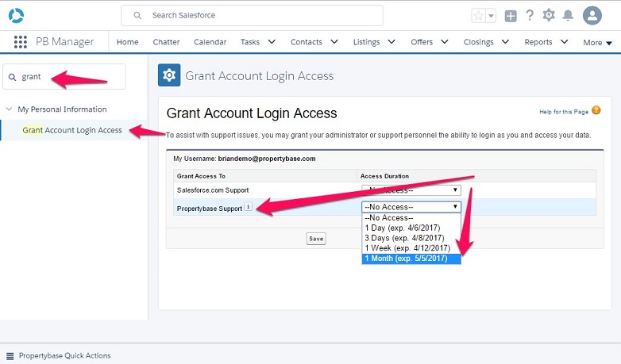621x364 pixels.
Task: Open Help for this Page link
Action: (x=564, y=112)
